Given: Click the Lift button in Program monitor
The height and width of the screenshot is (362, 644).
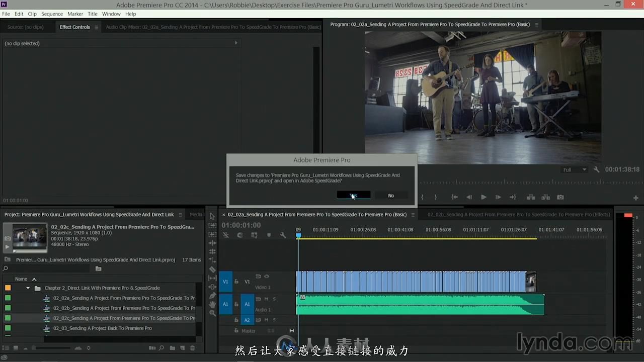Looking at the screenshot, I should point(531,197).
